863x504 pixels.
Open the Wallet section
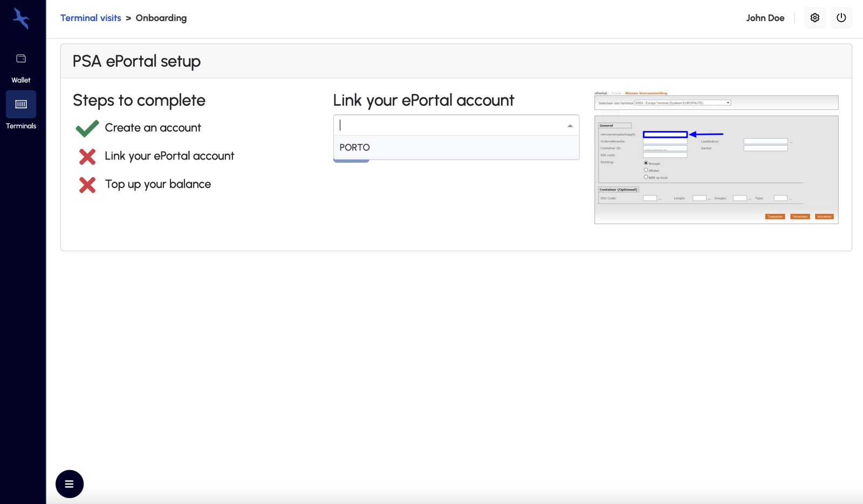pos(21,67)
